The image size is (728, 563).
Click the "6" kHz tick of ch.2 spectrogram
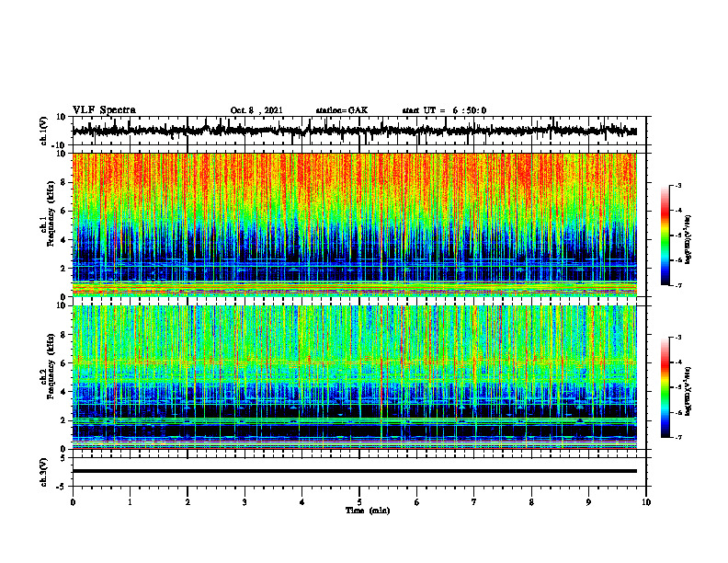[63, 363]
